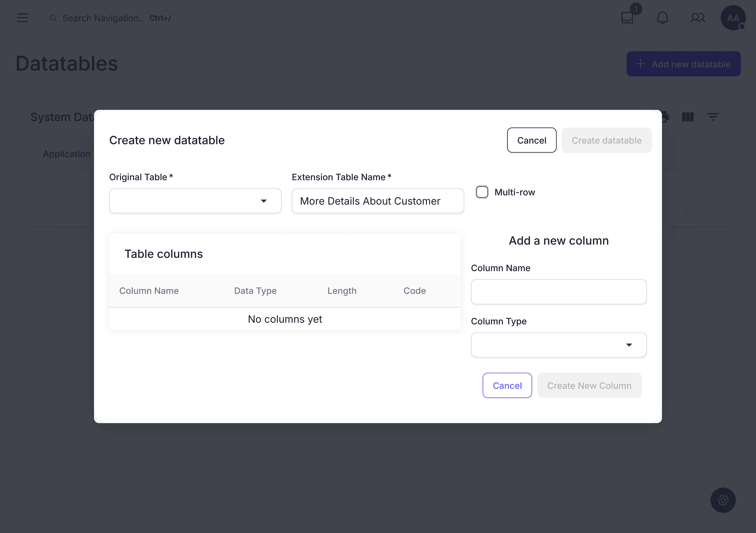This screenshot has width=756, height=533.
Task: Click the Search Navigation field
Action: pyautogui.click(x=103, y=18)
